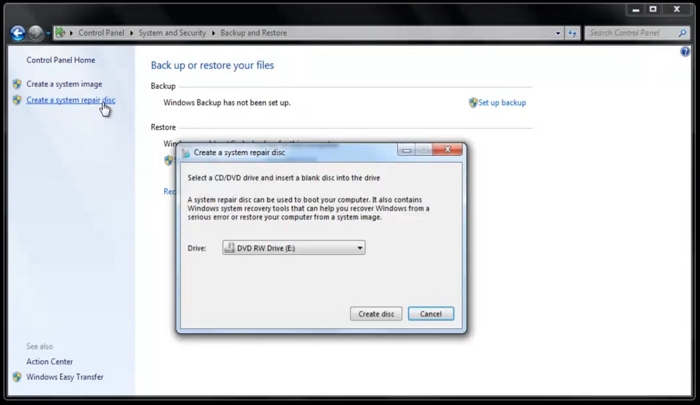Select System and Security breadcrumb
The image size is (700, 405).
pos(172,33)
